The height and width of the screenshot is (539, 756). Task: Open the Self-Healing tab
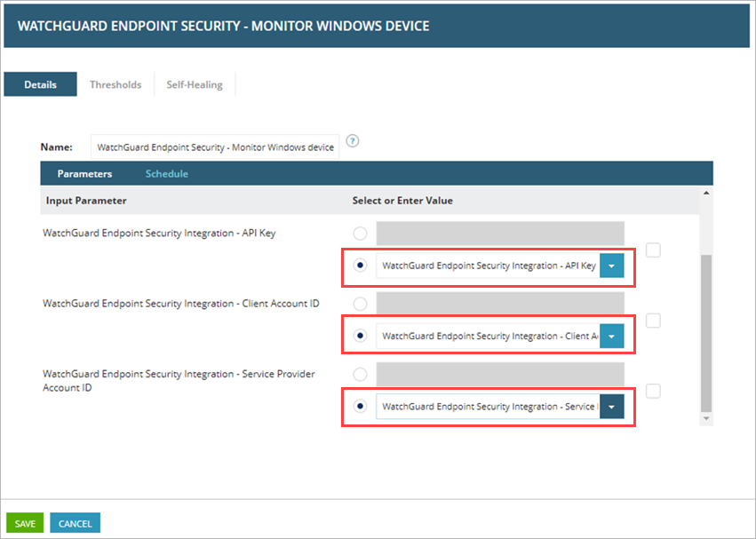[194, 84]
